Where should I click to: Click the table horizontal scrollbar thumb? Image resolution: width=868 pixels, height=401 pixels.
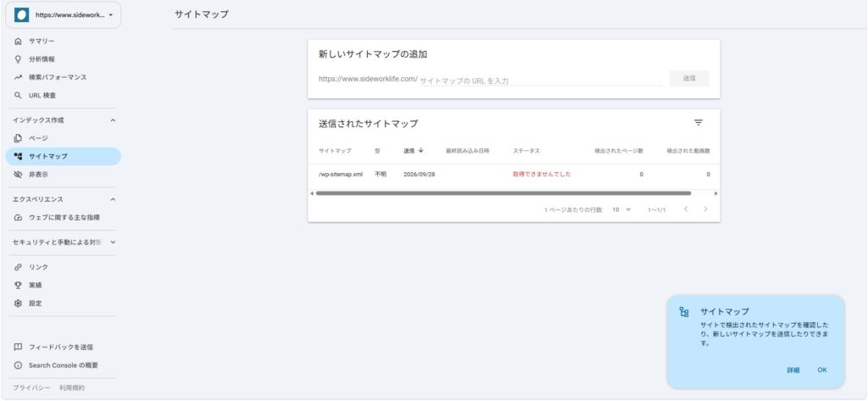(504, 193)
